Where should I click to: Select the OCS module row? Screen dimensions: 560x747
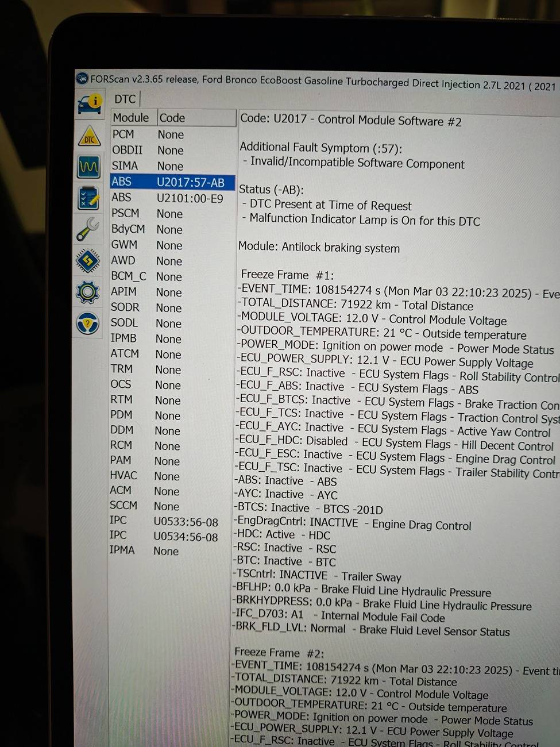tap(171, 384)
